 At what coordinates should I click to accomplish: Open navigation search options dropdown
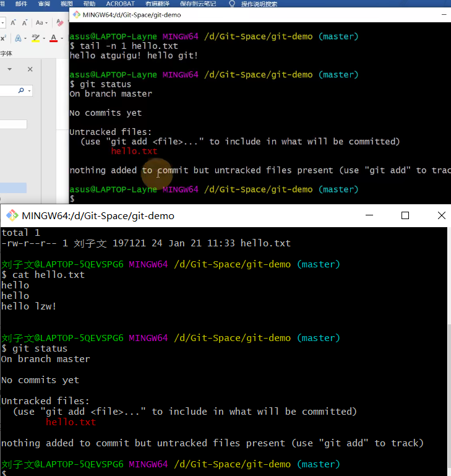[x=30, y=91]
